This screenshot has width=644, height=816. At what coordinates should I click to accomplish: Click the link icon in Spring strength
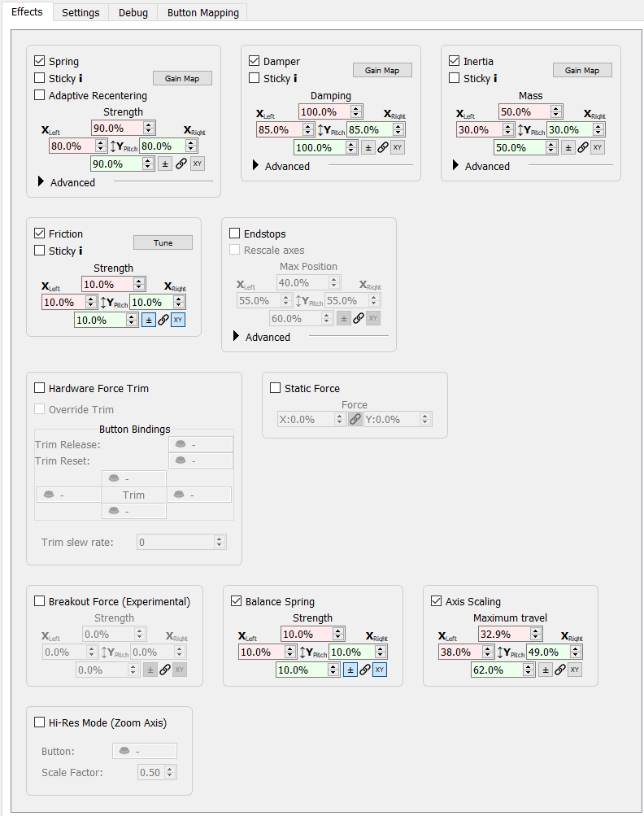(181, 164)
